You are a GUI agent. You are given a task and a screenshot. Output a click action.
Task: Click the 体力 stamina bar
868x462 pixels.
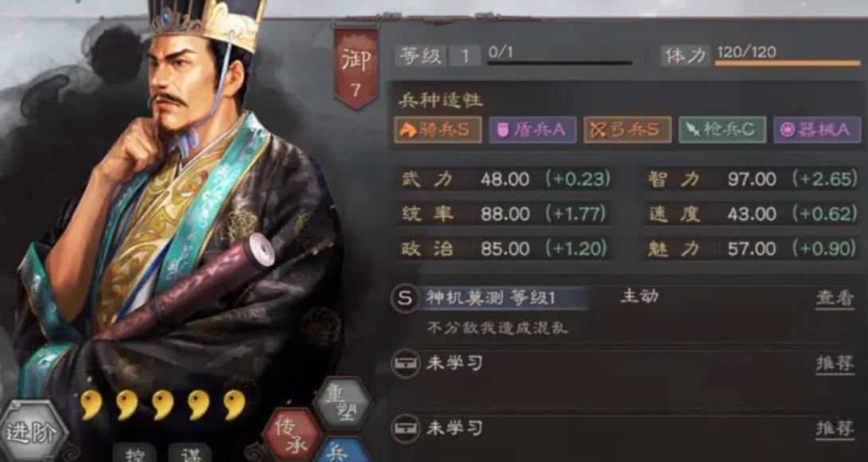(x=787, y=63)
